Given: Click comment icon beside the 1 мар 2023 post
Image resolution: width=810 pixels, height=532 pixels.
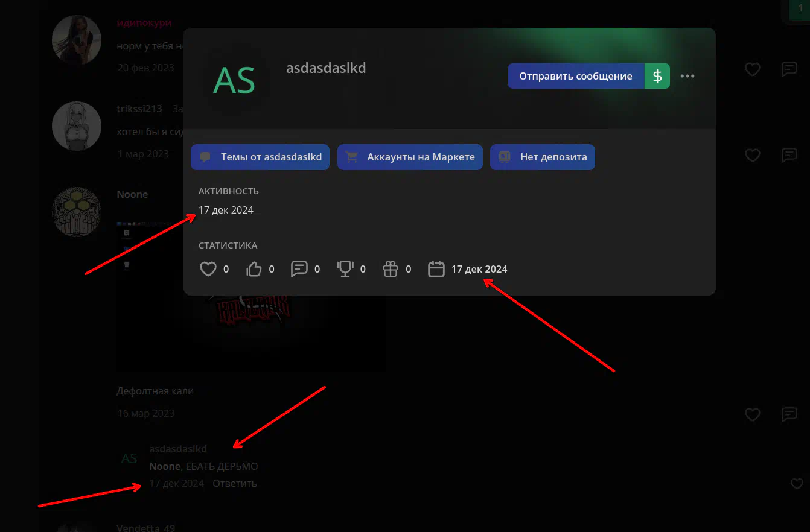Looking at the screenshot, I should (x=789, y=156).
